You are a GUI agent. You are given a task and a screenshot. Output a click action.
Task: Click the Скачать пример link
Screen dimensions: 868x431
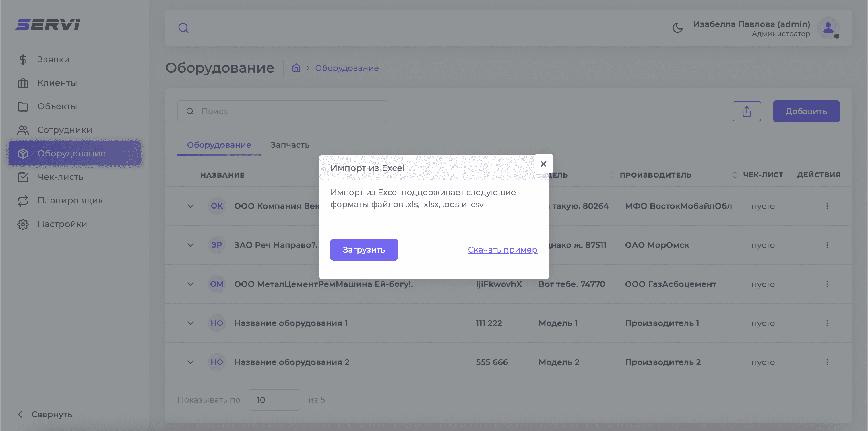pos(502,250)
